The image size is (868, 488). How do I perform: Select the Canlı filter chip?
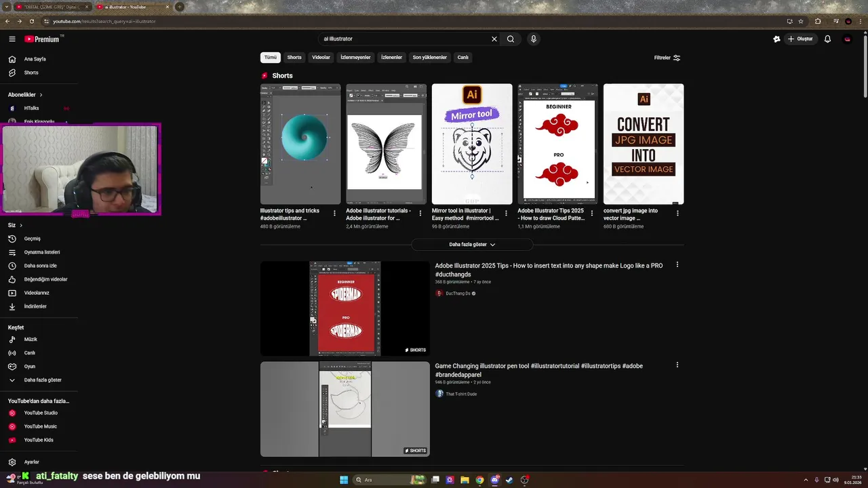click(x=463, y=58)
